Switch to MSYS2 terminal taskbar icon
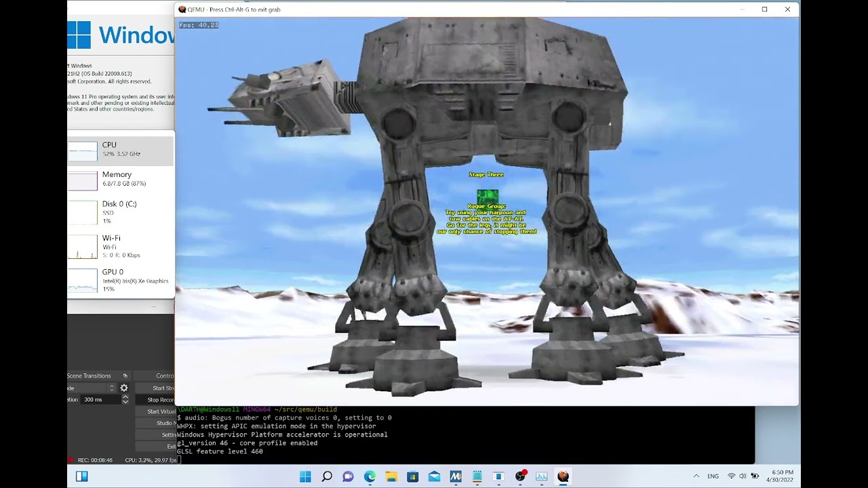Image resolution: width=868 pixels, height=488 pixels. click(x=456, y=476)
